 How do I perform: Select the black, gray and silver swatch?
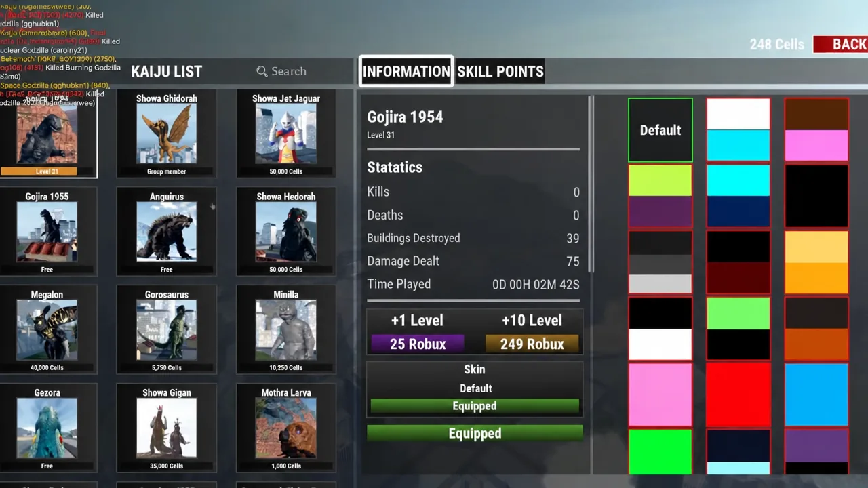660,262
